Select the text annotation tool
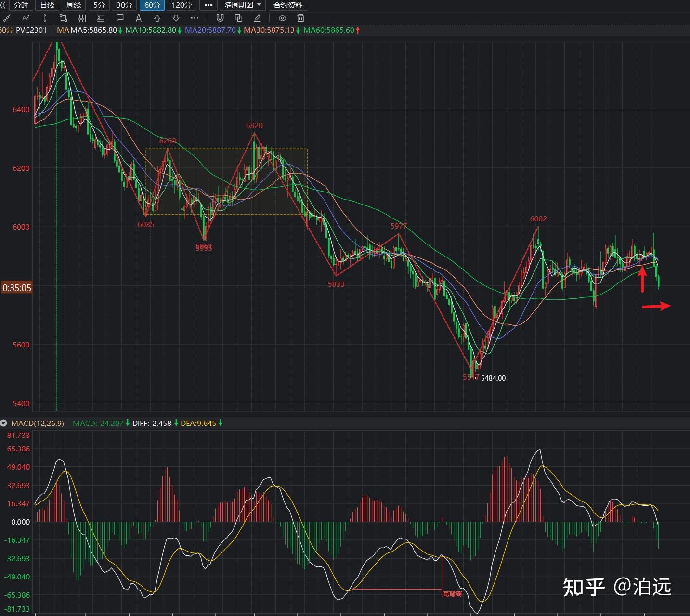The image size is (690, 616). point(139,18)
